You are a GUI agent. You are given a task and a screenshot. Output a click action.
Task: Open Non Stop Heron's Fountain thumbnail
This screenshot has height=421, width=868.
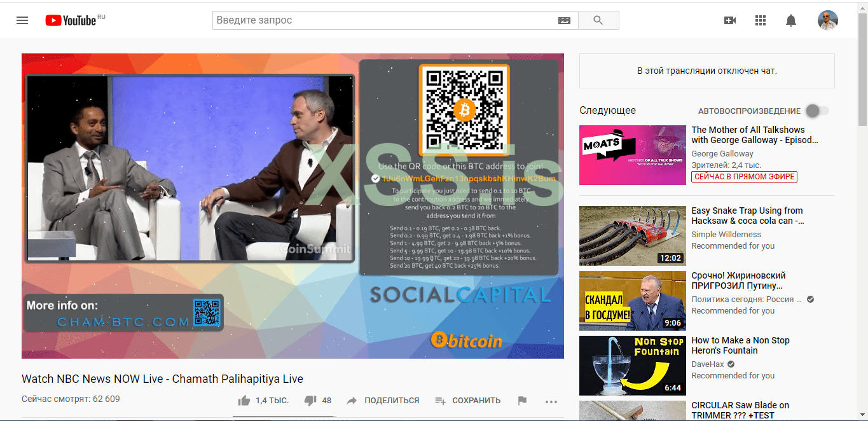(633, 366)
